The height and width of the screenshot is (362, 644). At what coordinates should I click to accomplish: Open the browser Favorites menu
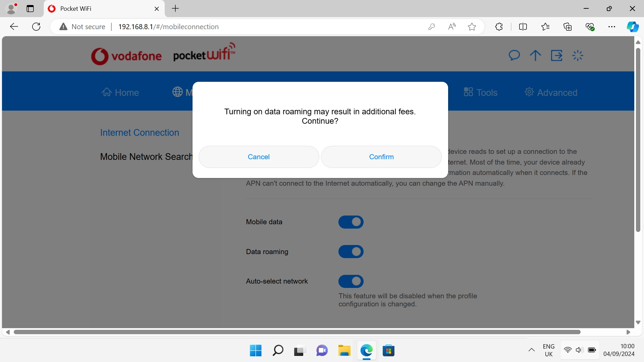[545, 26]
